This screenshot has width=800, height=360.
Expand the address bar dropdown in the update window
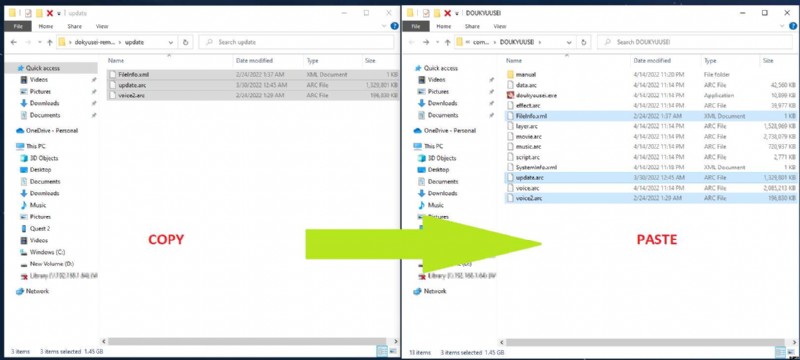(x=170, y=42)
